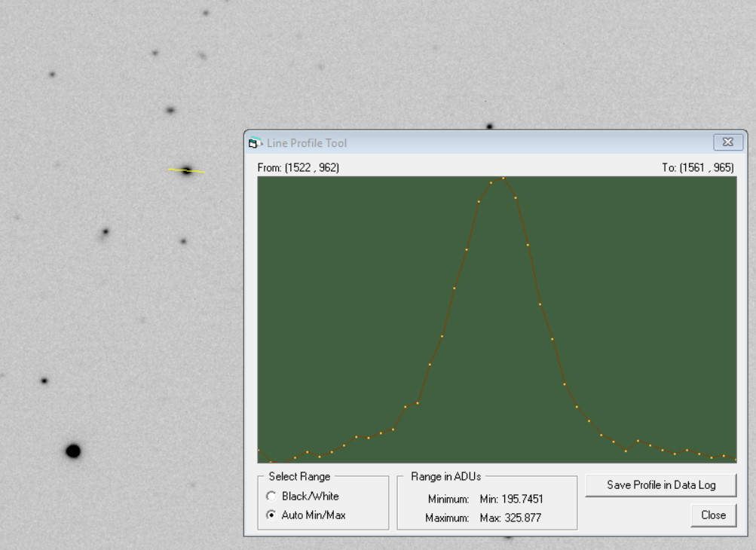This screenshot has height=550, width=756.
Task: Click the Select Range group label
Action: pyautogui.click(x=299, y=477)
